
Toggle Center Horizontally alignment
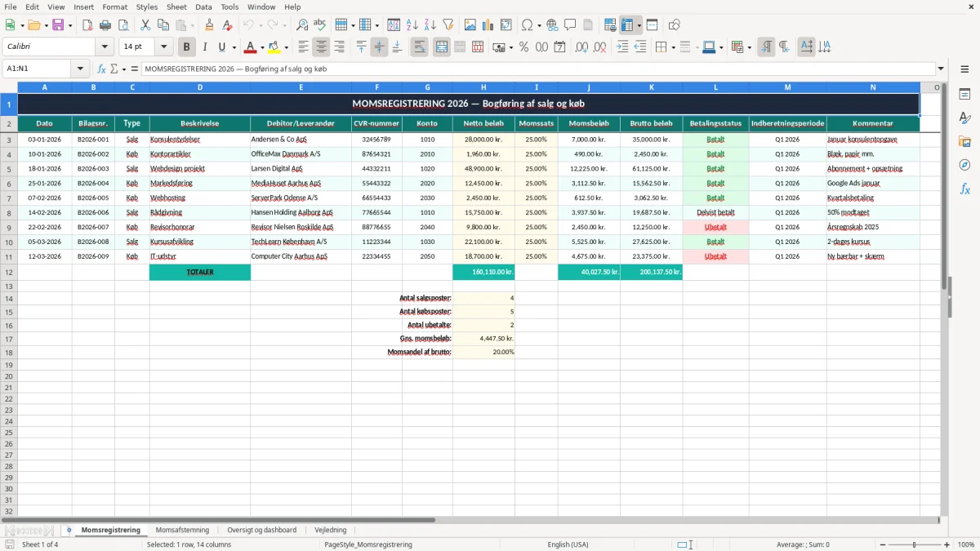[321, 47]
